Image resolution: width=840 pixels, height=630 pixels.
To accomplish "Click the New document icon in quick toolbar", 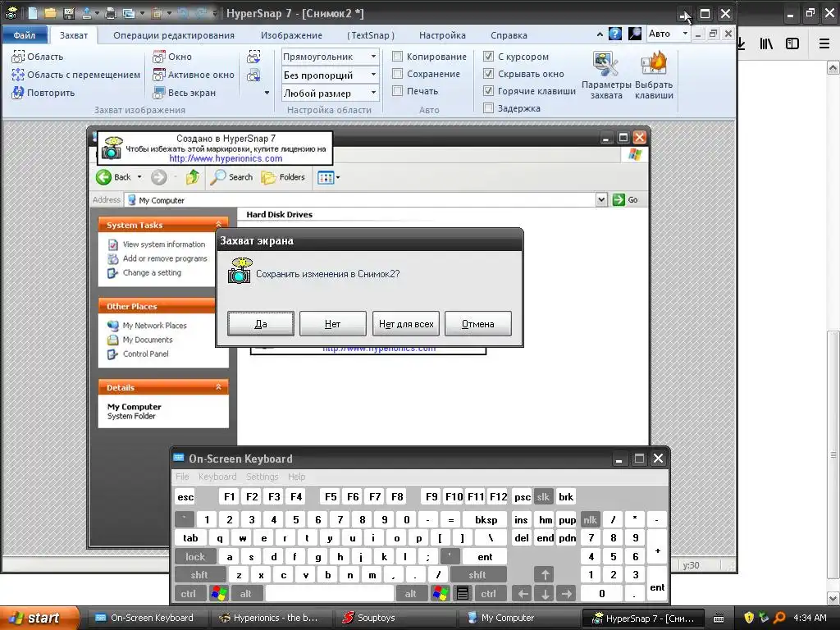I will coord(33,13).
